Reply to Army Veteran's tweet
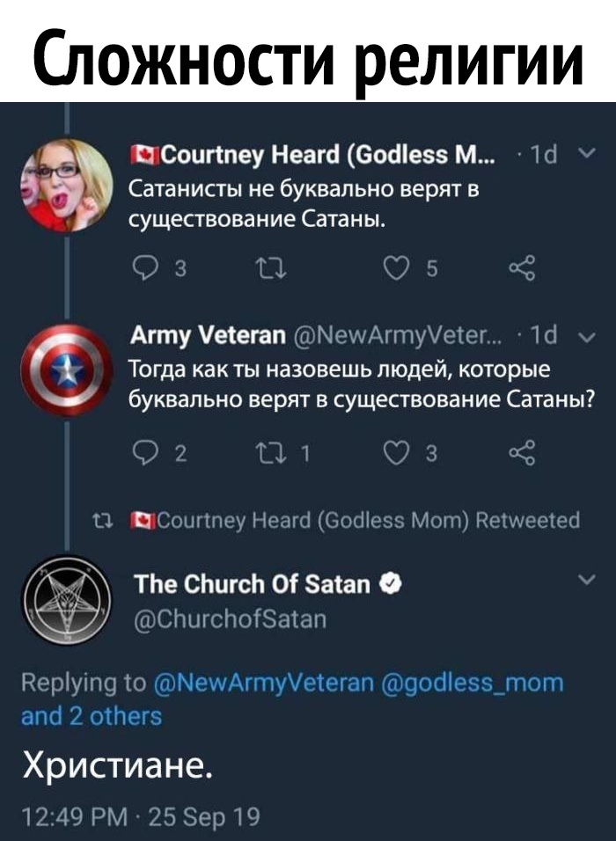 tap(140, 454)
